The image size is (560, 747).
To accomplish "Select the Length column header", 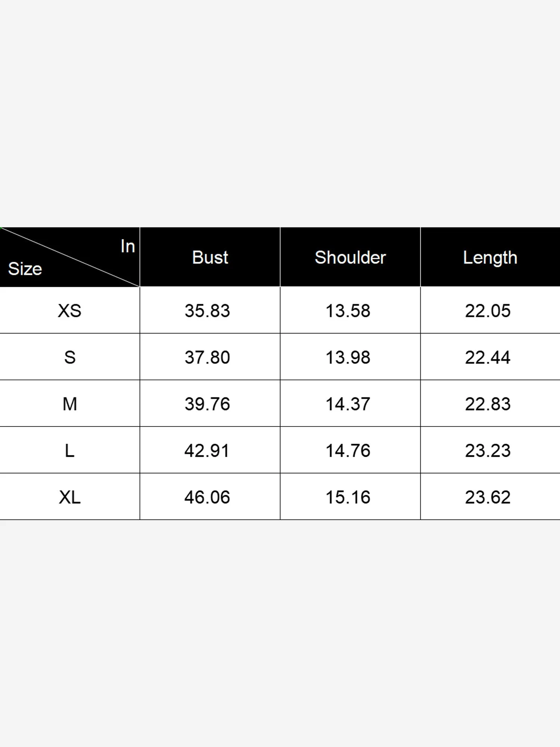I will 490,257.
